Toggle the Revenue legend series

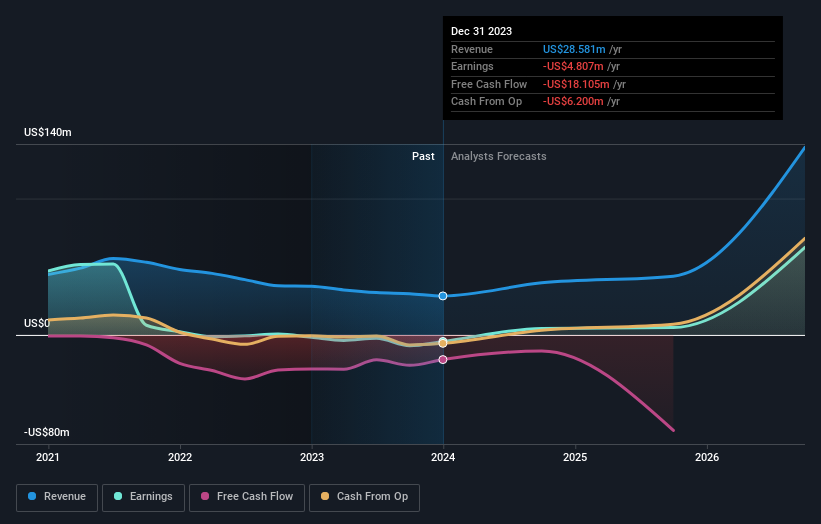57,497
